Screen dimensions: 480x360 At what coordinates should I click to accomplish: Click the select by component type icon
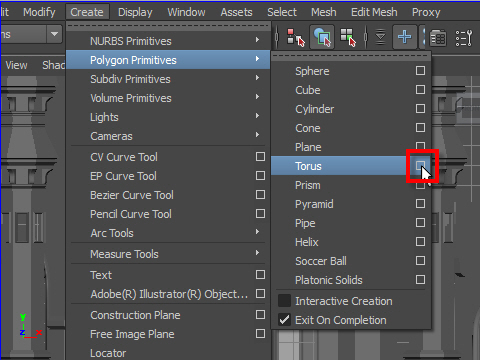pos(348,37)
